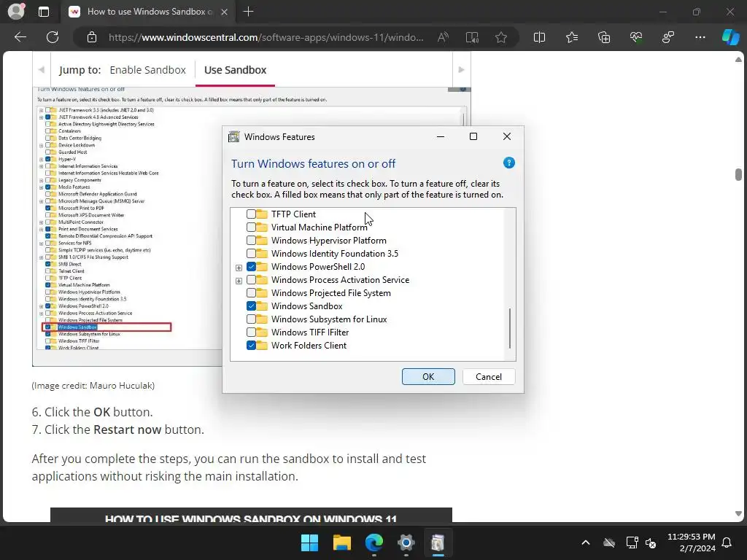Close the Windows Sandbox article tab

point(225,12)
